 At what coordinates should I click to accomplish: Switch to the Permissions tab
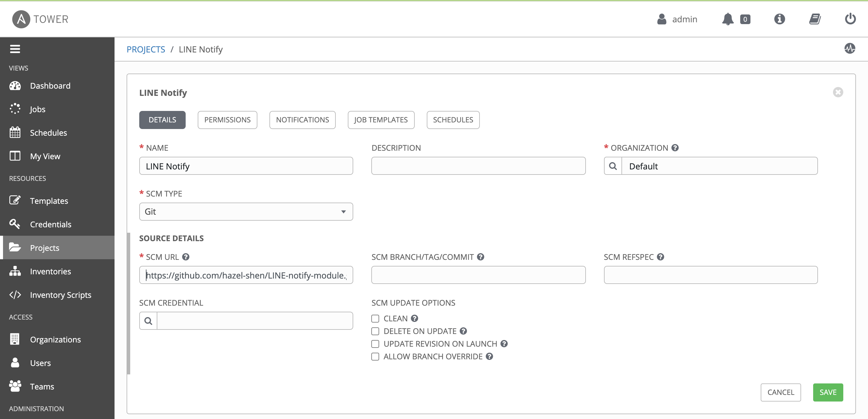coord(227,120)
